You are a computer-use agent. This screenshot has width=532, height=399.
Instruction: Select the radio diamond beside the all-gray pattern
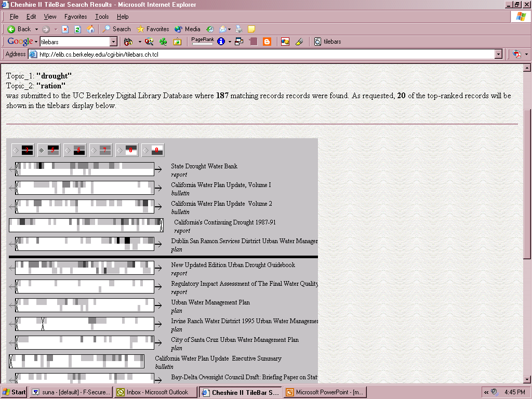point(95,151)
